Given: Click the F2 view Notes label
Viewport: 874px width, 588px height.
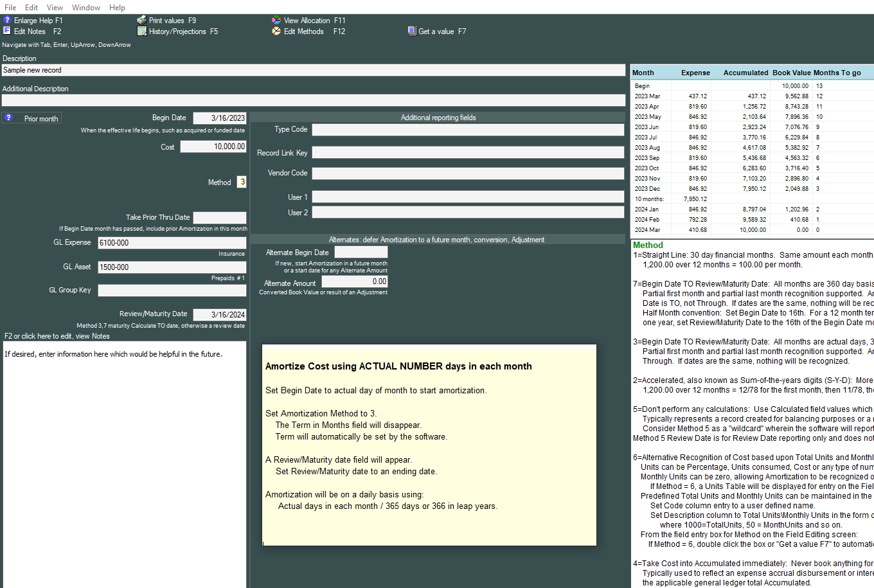Looking at the screenshot, I should pyautogui.click(x=57, y=336).
